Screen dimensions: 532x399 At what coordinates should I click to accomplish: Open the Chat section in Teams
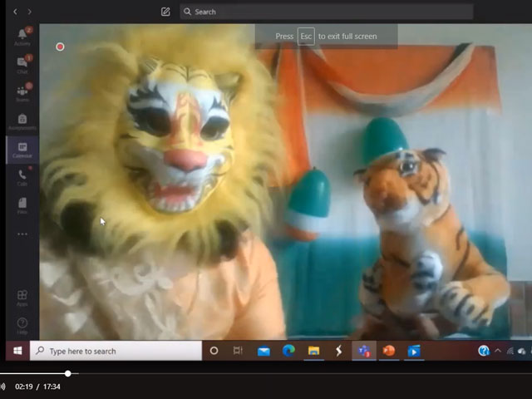pyautogui.click(x=22, y=65)
